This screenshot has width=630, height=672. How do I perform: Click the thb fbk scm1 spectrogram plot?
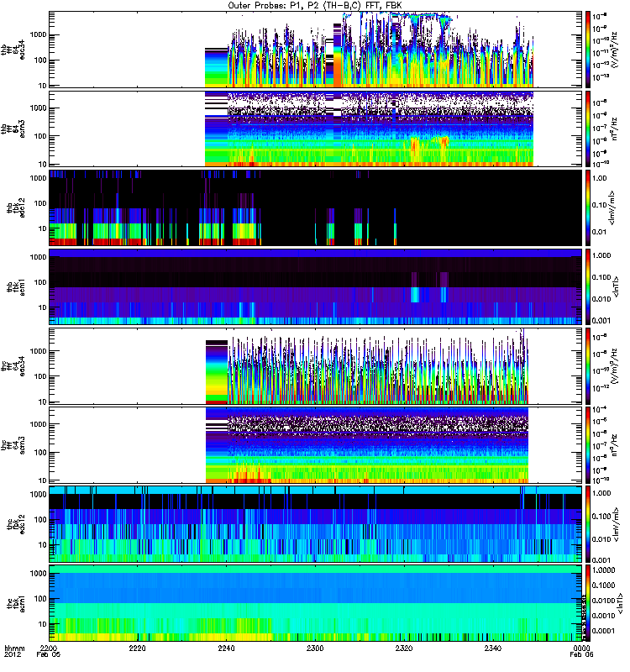(x=315, y=286)
